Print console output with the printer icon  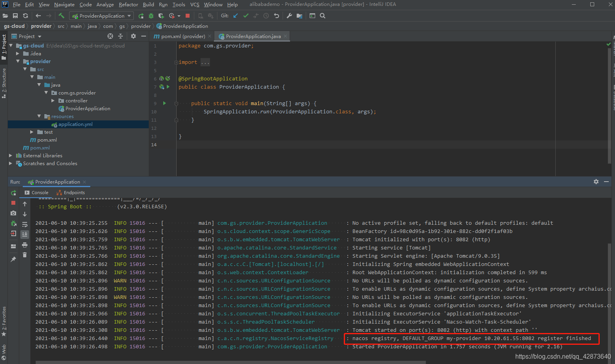(x=25, y=245)
